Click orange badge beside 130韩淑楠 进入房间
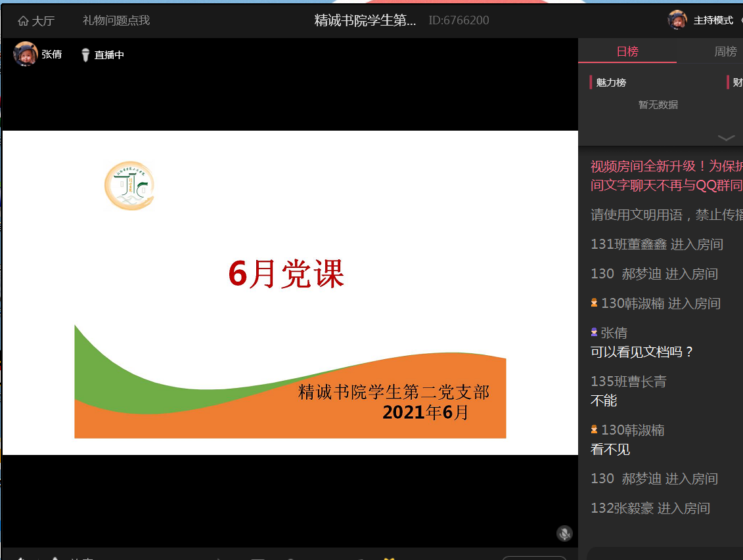Image resolution: width=743 pixels, height=560 pixels. coord(594,303)
